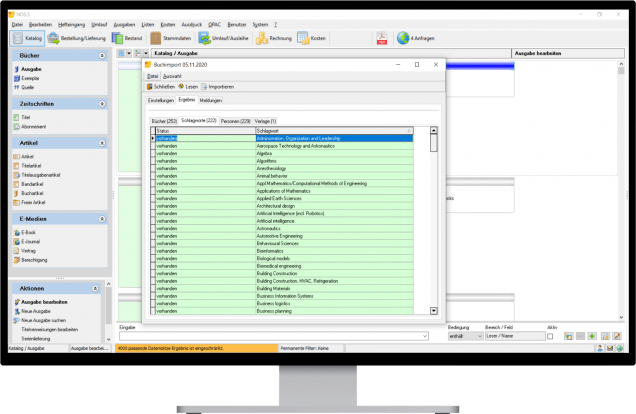Click Schließen in the Buchimport dialog
Viewport: 636px width, 414px height.
tap(160, 87)
